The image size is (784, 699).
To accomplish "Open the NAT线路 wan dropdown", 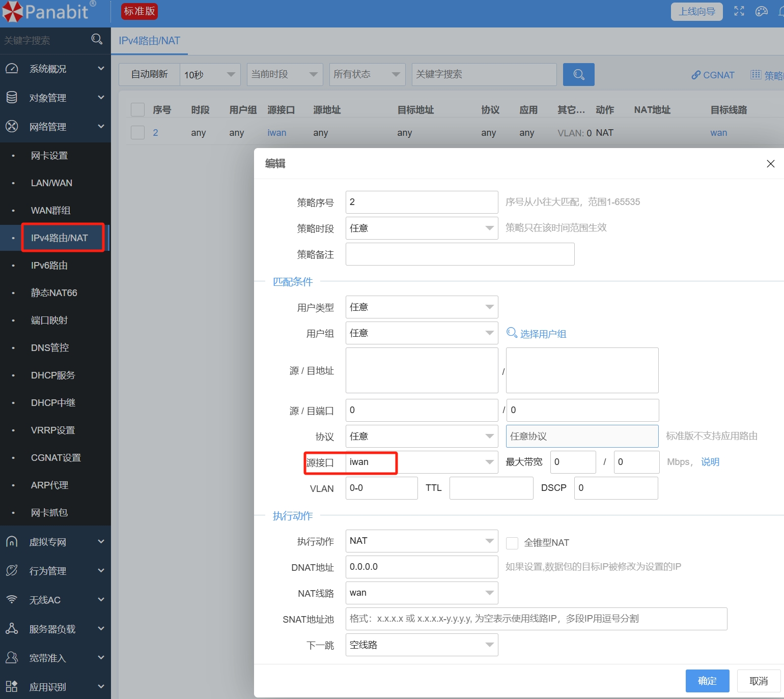I will (x=422, y=593).
